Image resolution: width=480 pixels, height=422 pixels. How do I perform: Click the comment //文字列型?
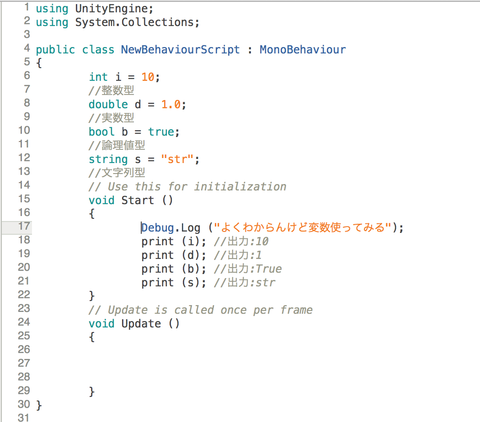coord(117,172)
